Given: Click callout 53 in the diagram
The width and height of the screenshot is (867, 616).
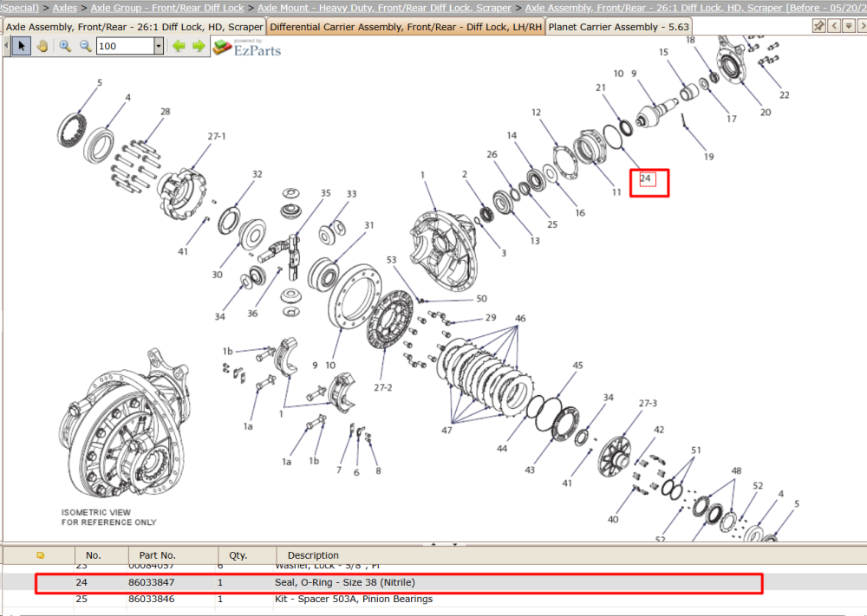Looking at the screenshot, I should pos(392,260).
